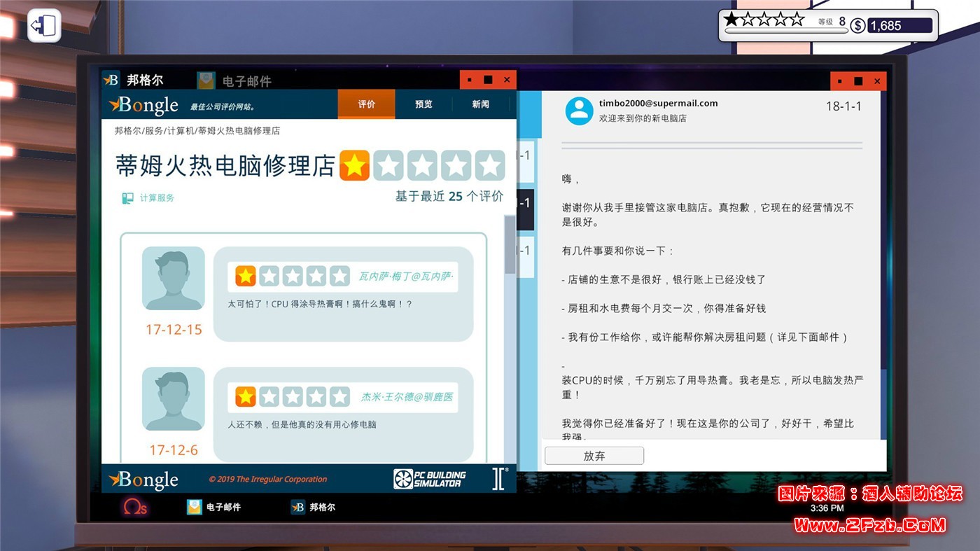Open the red Omega OS menu icon on the taskbar
This screenshot has height=551, width=980.
click(135, 507)
